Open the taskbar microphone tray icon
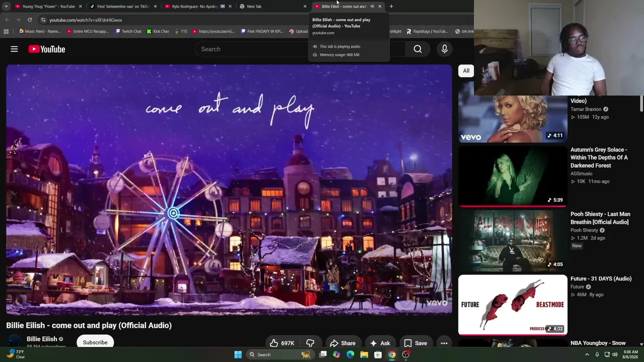The width and height of the screenshot is (644, 362). click(598, 355)
